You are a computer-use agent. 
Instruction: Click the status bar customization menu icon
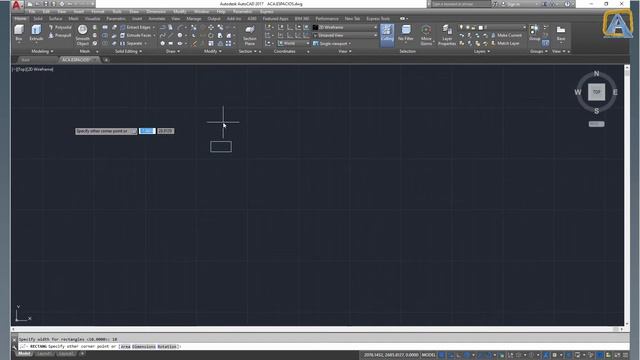pyautogui.click(x=625, y=355)
